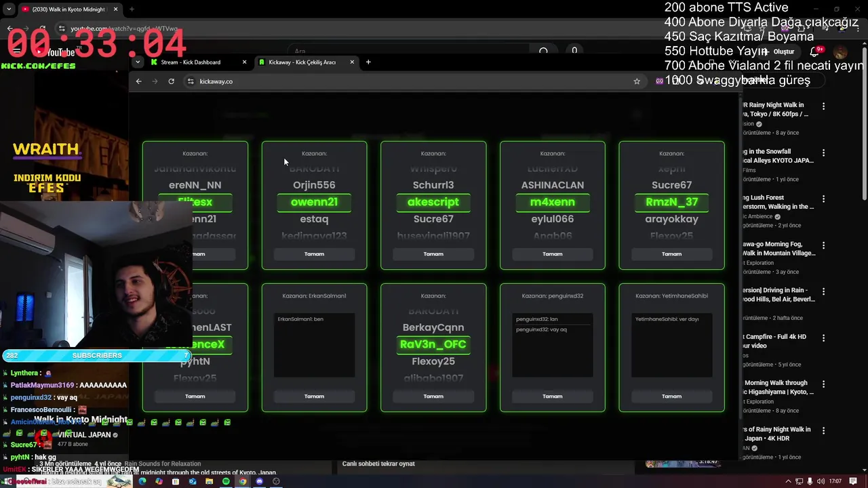Screen dimensions: 868x488
Task: Click the name arayokkay in the roll list
Action: coord(672,219)
